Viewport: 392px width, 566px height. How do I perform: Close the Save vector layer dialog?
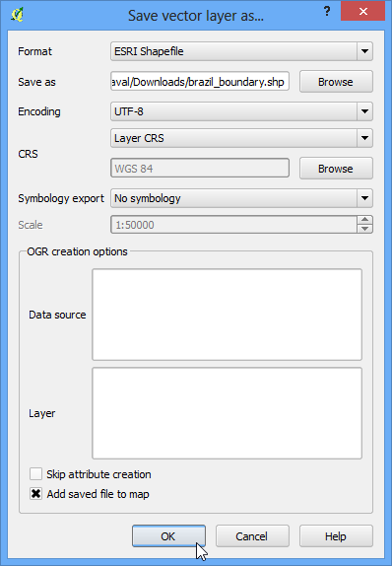pos(362,11)
